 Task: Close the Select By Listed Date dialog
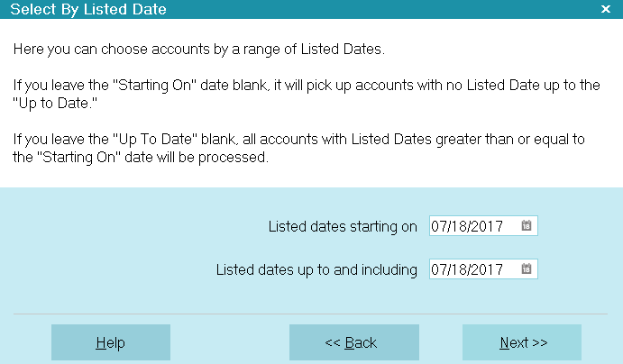[x=606, y=9]
